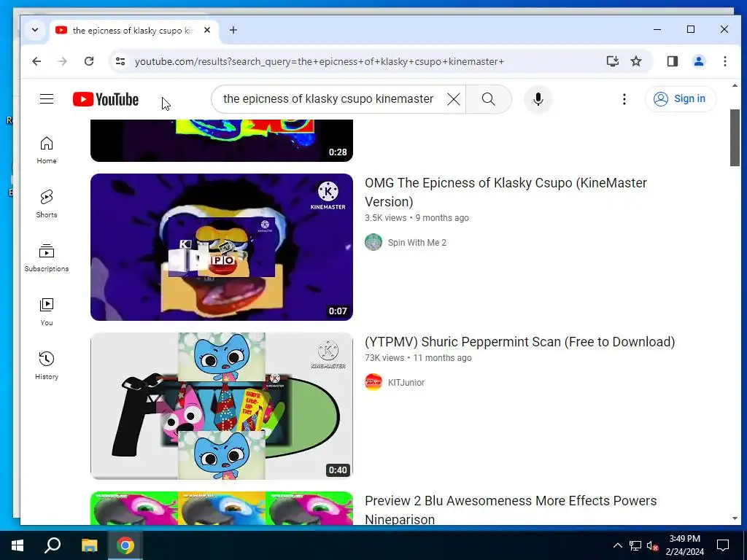
Task: Sign in to YouTube
Action: pyautogui.click(x=681, y=99)
